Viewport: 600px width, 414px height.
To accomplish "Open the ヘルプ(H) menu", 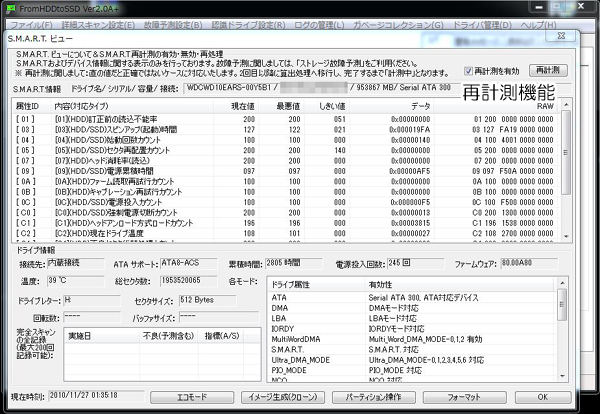I will tap(538, 25).
